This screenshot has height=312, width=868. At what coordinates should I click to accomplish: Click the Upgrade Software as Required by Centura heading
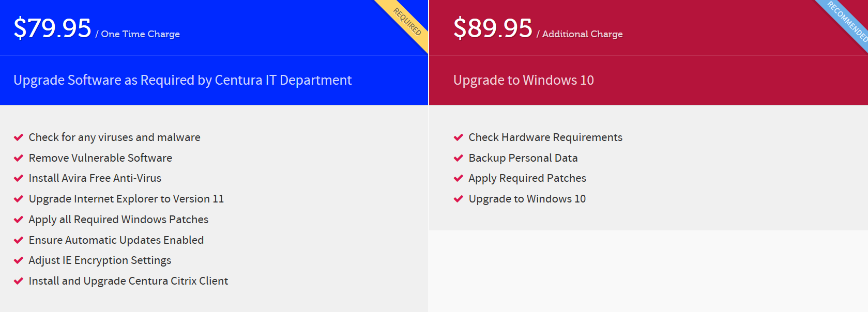pos(182,80)
